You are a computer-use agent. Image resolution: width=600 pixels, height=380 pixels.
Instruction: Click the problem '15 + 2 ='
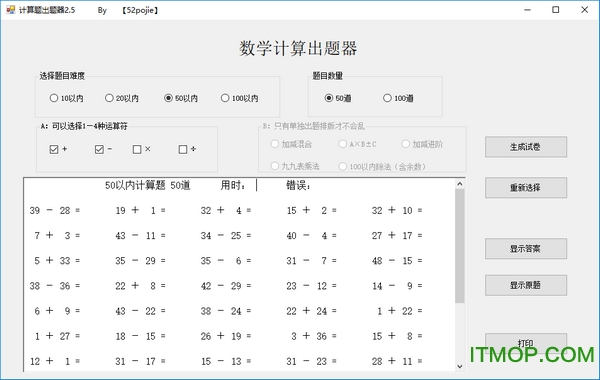pos(311,210)
